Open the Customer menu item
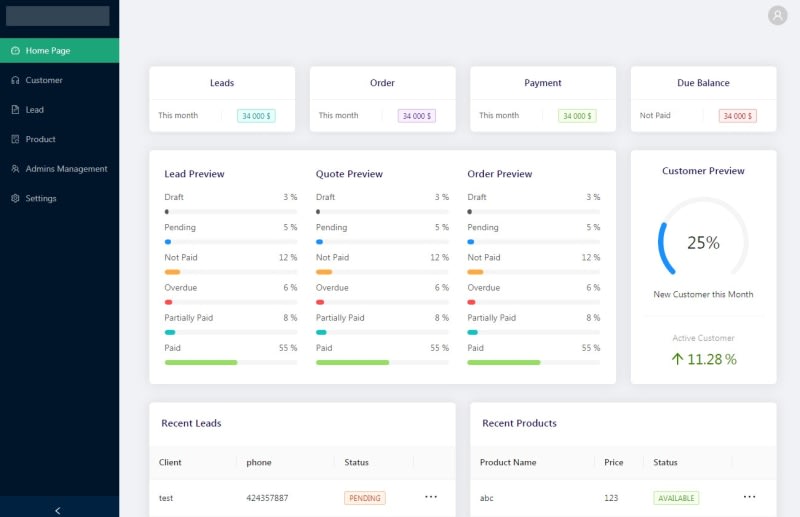800x517 pixels. pyautogui.click(x=59, y=80)
